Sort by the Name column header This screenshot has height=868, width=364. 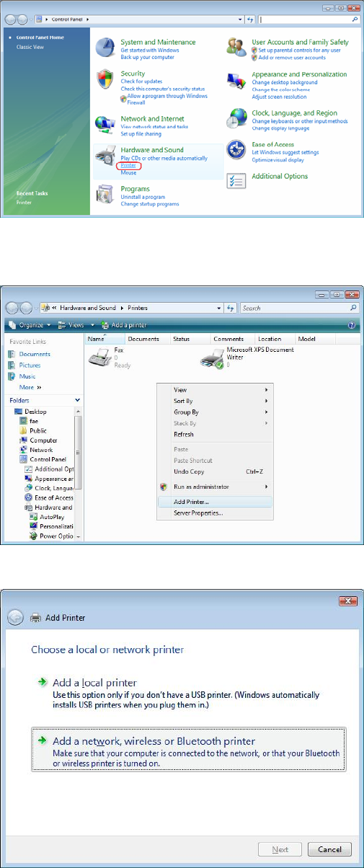105,339
